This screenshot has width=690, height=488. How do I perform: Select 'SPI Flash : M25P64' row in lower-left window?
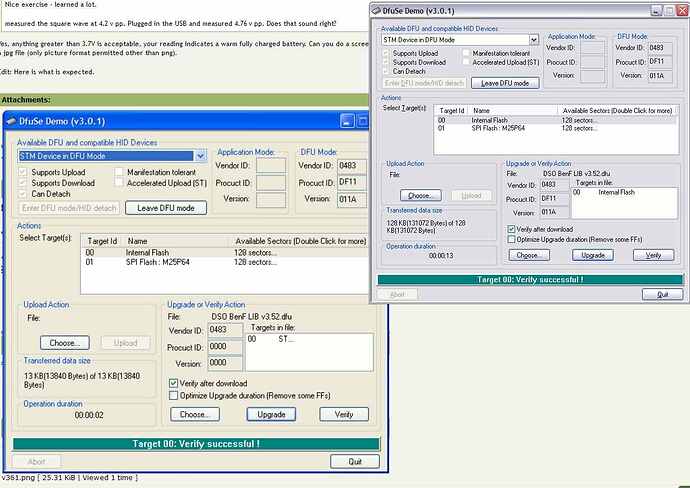[225, 262]
